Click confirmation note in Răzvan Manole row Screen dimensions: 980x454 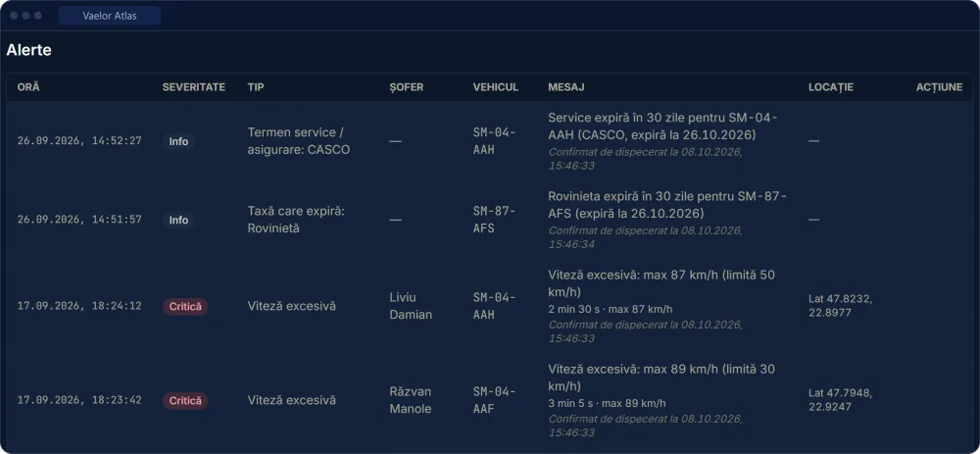point(645,426)
